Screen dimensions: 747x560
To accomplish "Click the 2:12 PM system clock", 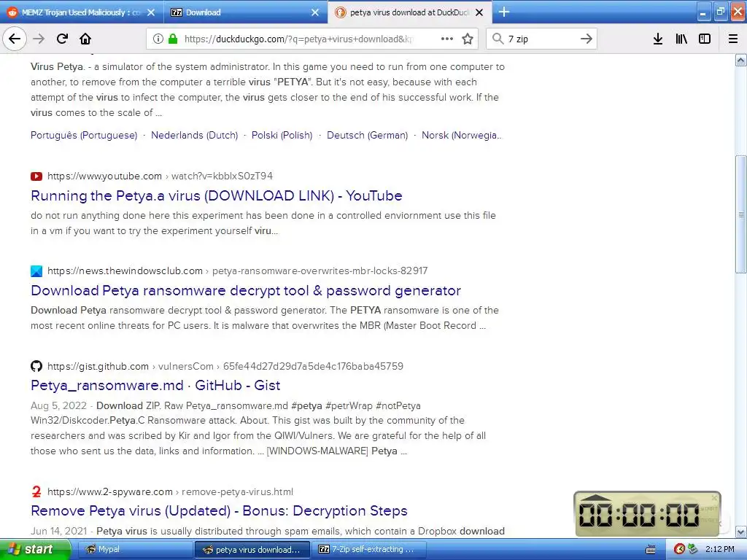I will [720, 549].
